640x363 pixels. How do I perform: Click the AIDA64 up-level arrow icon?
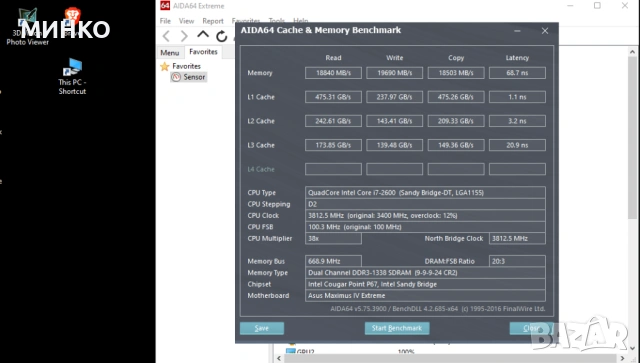point(203,36)
